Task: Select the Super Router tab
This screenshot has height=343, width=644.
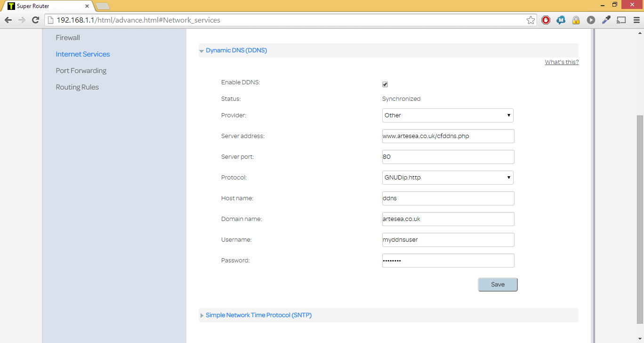Action: coord(47,6)
